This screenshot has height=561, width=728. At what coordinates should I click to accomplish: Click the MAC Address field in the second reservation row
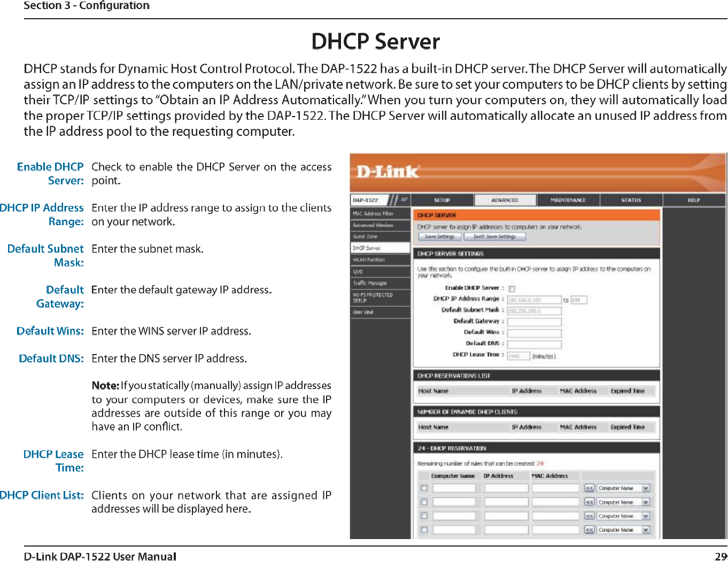pyautogui.click(x=555, y=502)
